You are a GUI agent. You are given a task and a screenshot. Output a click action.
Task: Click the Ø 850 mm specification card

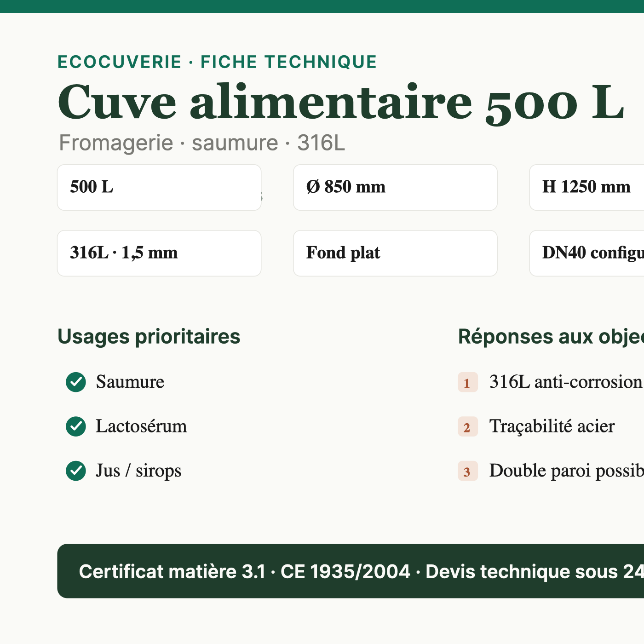(395, 188)
